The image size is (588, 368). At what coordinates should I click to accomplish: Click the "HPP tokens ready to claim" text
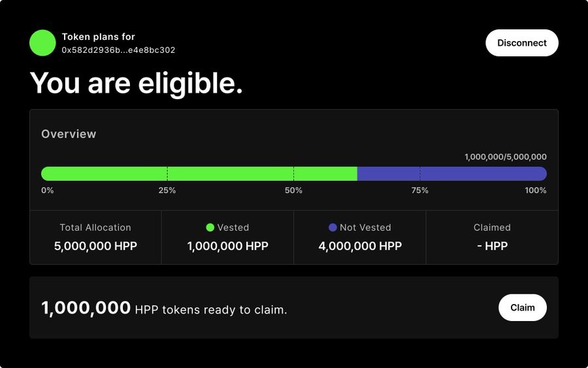(x=210, y=310)
